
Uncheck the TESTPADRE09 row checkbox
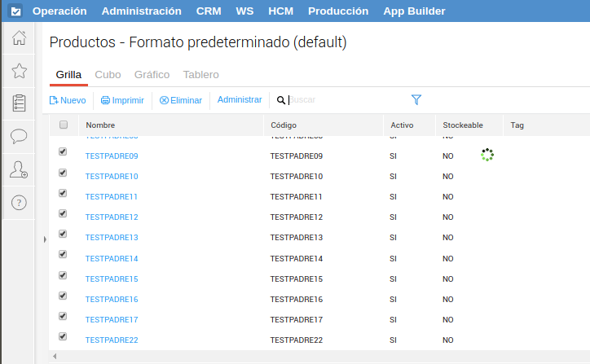point(63,152)
